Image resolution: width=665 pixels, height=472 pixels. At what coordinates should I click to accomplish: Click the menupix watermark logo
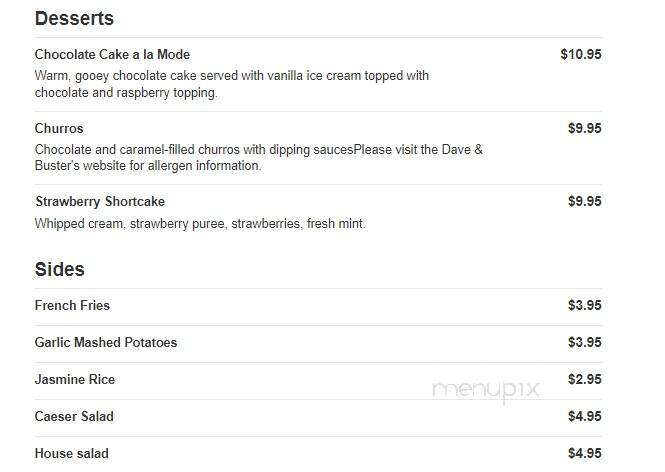point(486,391)
